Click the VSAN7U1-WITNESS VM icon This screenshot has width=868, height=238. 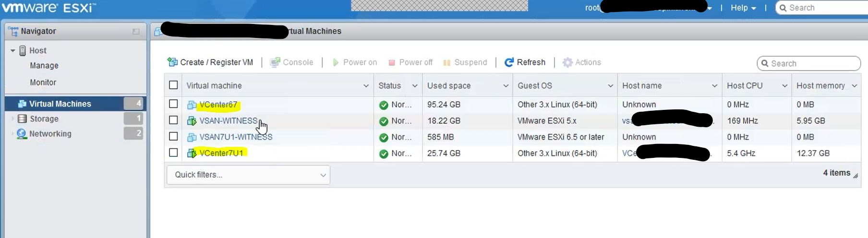coord(192,137)
